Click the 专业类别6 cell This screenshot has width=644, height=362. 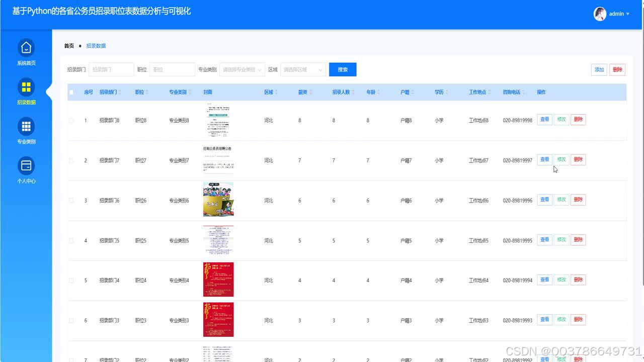pos(179,201)
